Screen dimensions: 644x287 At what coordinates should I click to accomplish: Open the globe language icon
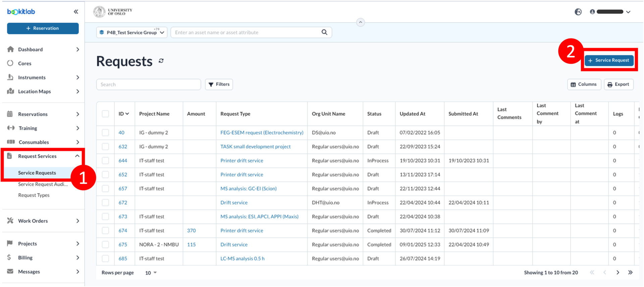tap(578, 12)
